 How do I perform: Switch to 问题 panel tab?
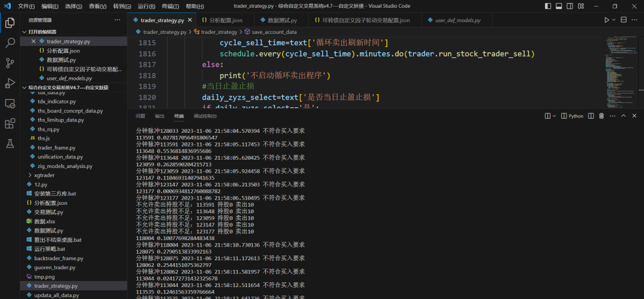click(141, 116)
